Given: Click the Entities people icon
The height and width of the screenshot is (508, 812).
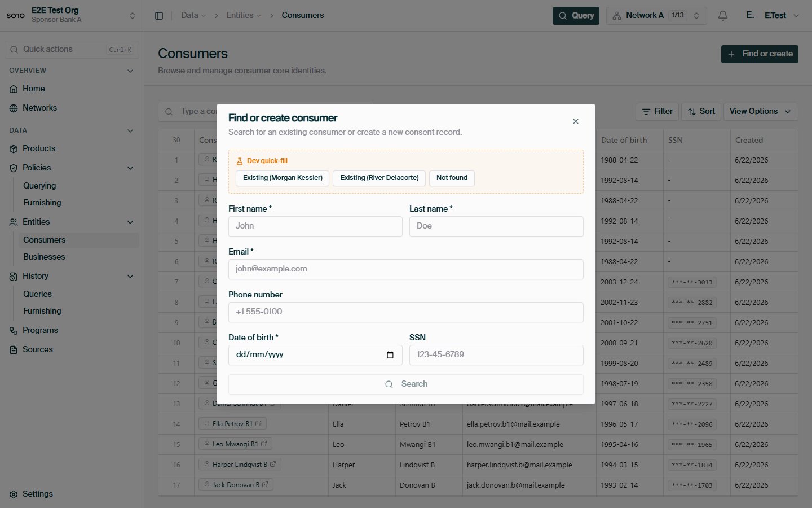Looking at the screenshot, I should pyautogui.click(x=14, y=222).
